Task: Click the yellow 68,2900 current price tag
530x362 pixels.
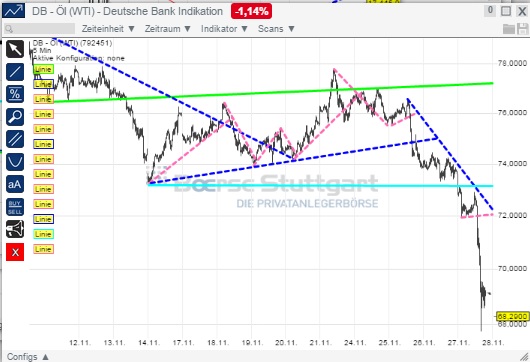Action: tap(512, 317)
